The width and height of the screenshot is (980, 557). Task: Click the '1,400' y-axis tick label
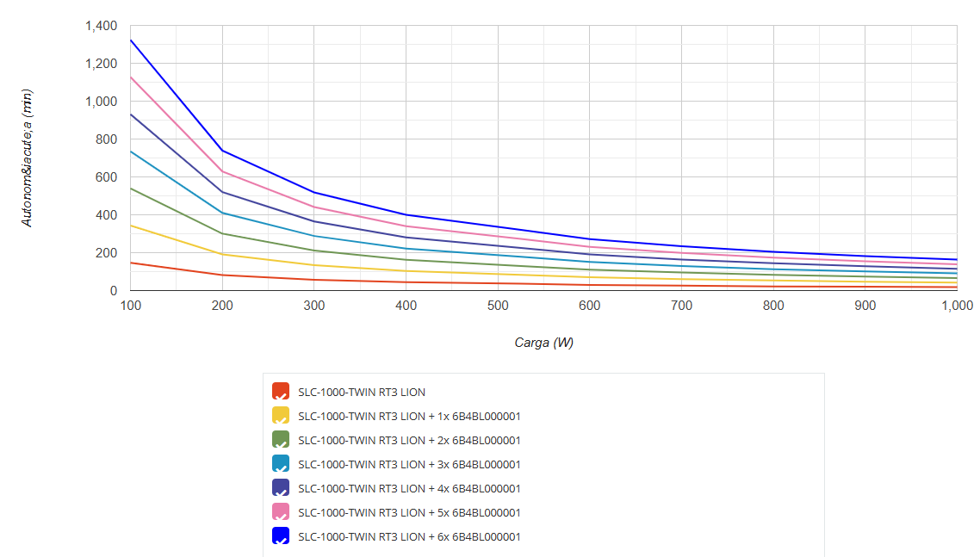point(101,26)
